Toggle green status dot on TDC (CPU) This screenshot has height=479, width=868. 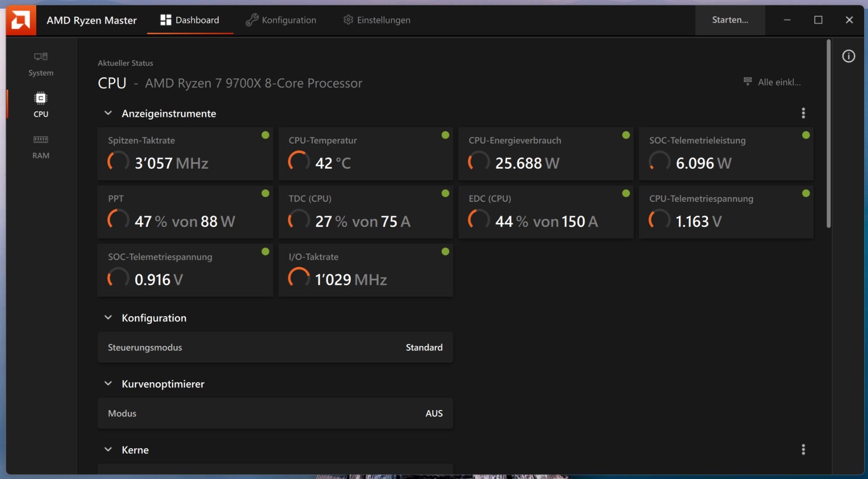(446, 193)
